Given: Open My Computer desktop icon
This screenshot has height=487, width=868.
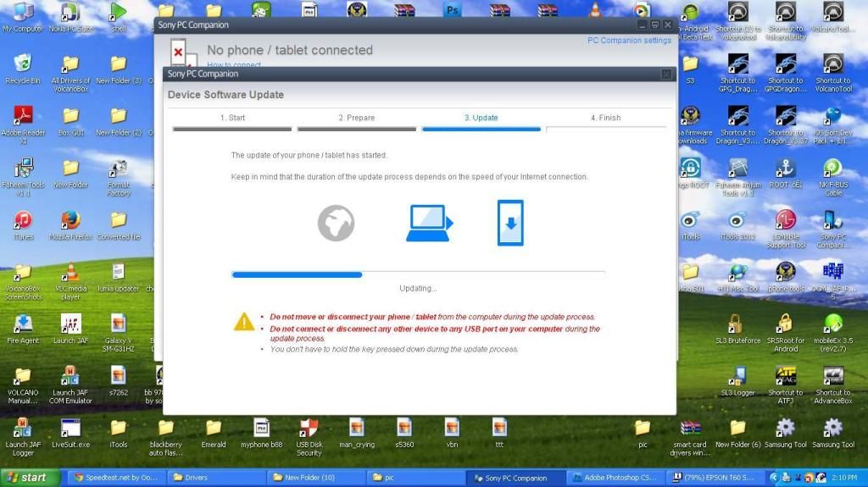Looking at the screenshot, I should (x=23, y=17).
